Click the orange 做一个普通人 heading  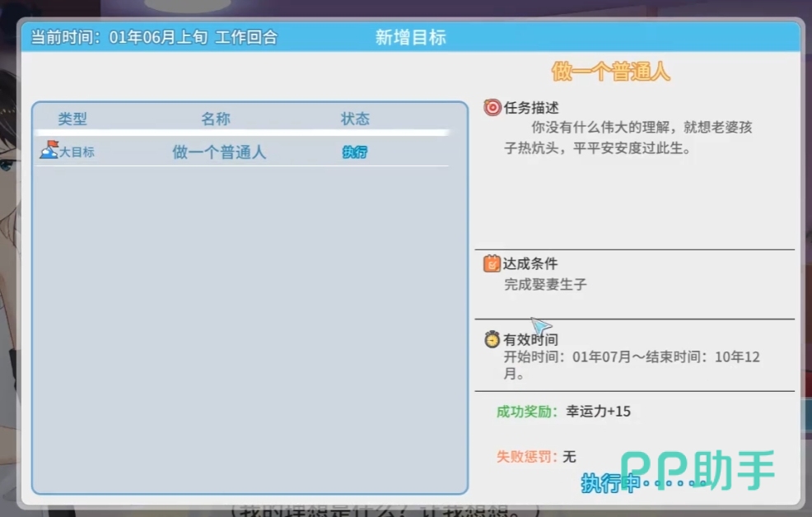[610, 72]
